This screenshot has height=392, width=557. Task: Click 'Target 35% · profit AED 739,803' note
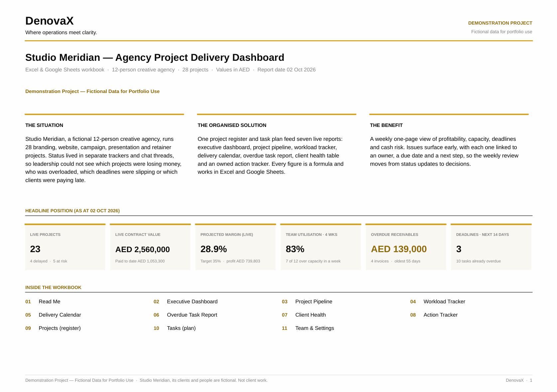click(x=230, y=261)
